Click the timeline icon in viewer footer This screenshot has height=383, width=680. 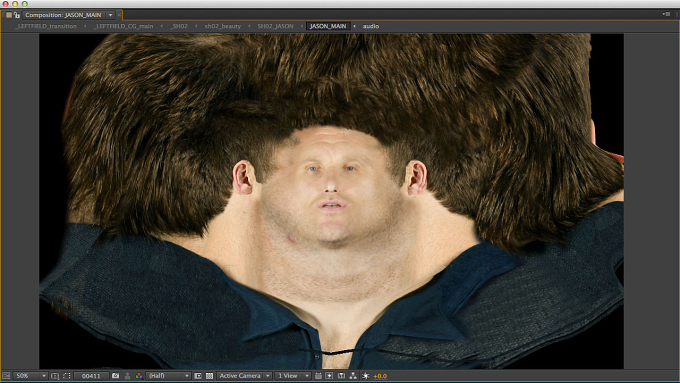(x=341, y=376)
